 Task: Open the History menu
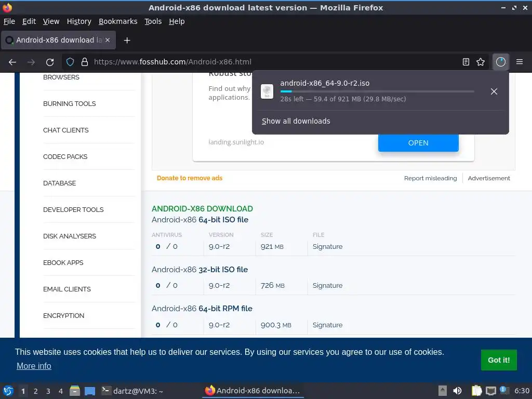(79, 21)
